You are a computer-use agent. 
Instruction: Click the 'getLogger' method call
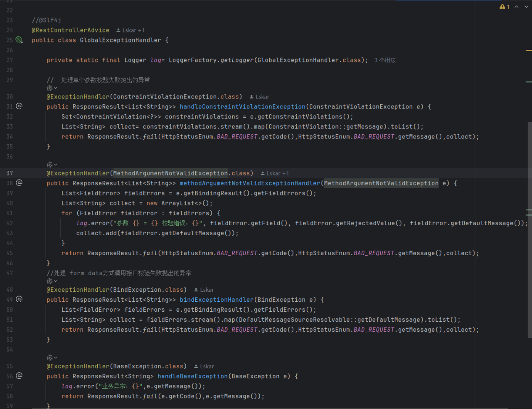[237, 60]
